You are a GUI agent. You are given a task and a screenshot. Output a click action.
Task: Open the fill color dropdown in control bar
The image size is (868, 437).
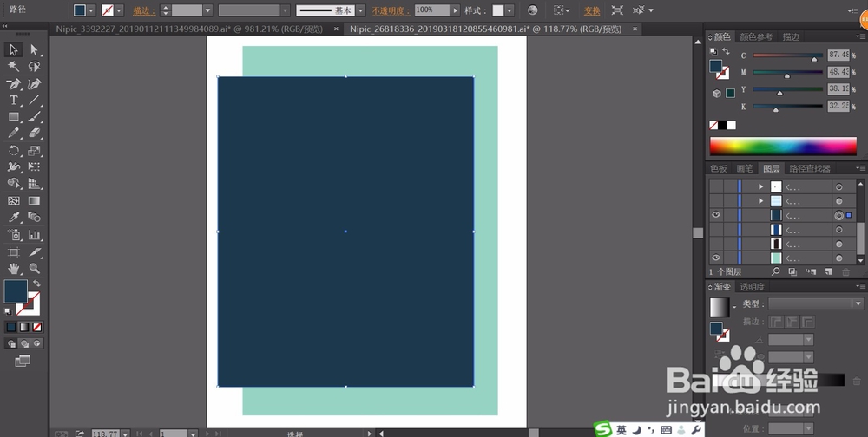[x=91, y=10]
